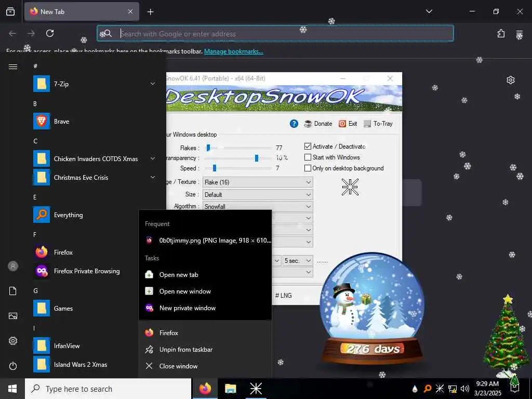
Task: Open the DesktopSnowOK help question mark icon
Action: 294,124
